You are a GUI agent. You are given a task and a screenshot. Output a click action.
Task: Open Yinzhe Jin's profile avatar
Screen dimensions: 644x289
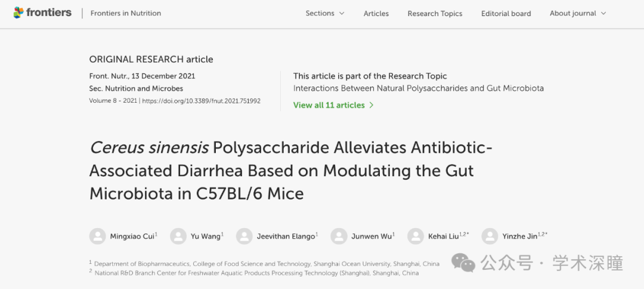(x=490, y=236)
